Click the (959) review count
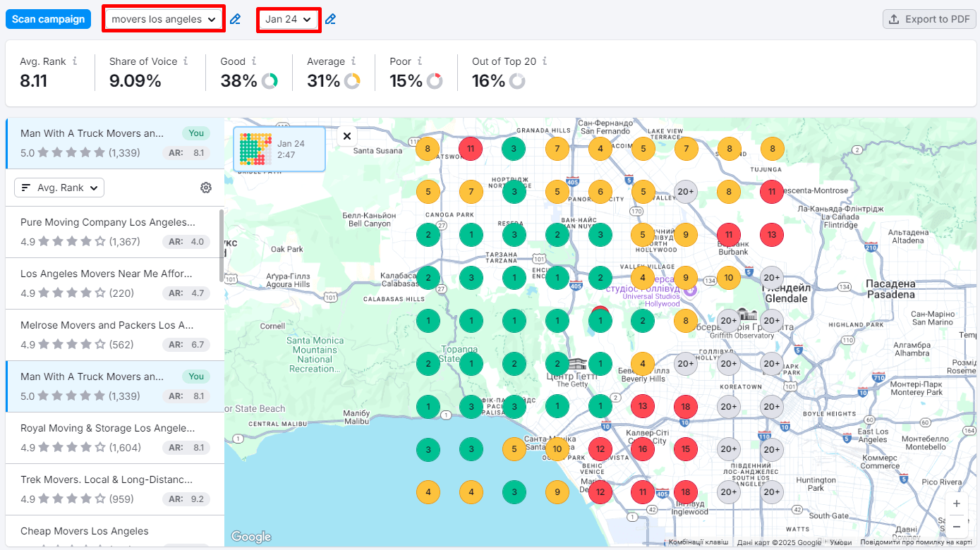Viewport: 980px width, 550px height. click(121, 499)
